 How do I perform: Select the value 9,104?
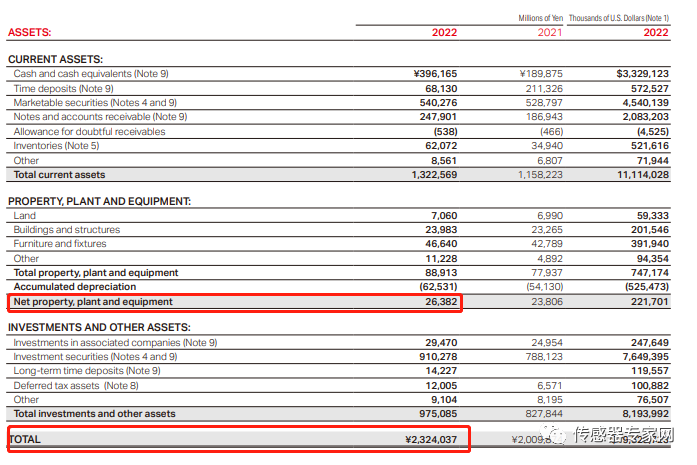(x=444, y=400)
